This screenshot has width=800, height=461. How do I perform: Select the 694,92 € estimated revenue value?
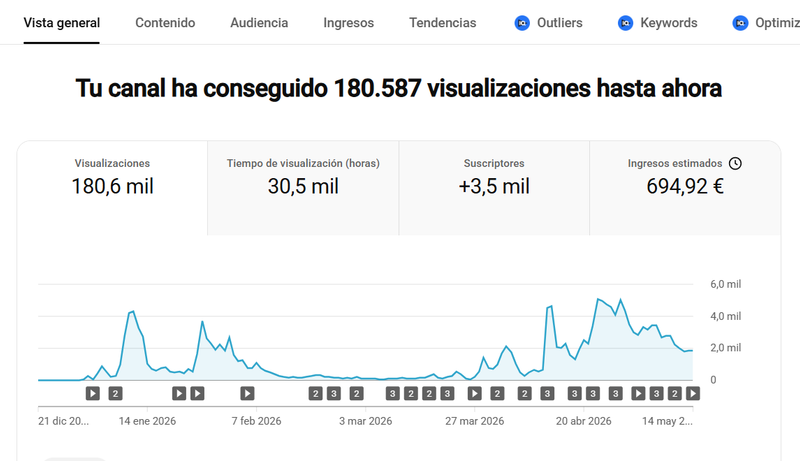tap(685, 187)
